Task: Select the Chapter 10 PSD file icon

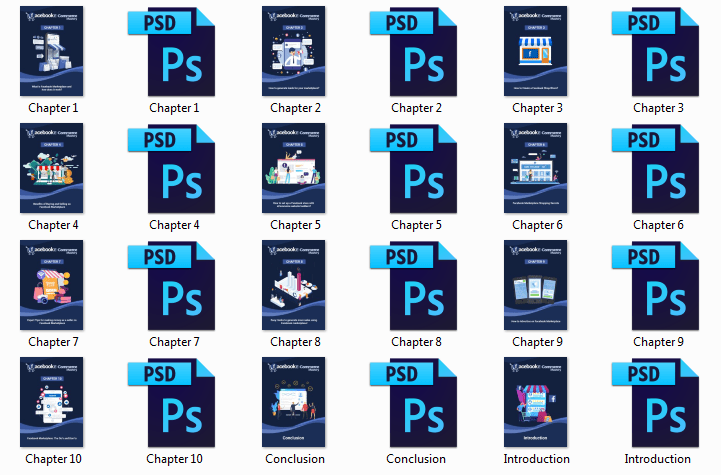Action: tap(174, 402)
